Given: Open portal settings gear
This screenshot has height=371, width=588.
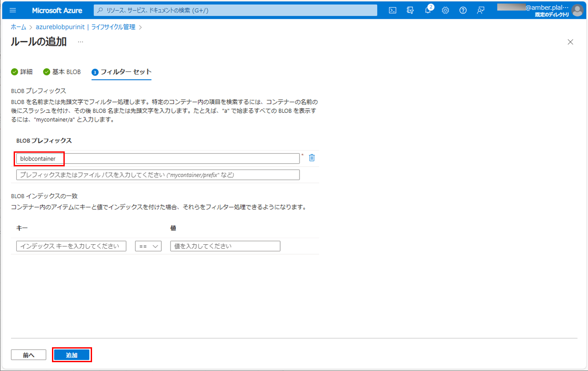Looking at the screenshot, I should point(445,10).
